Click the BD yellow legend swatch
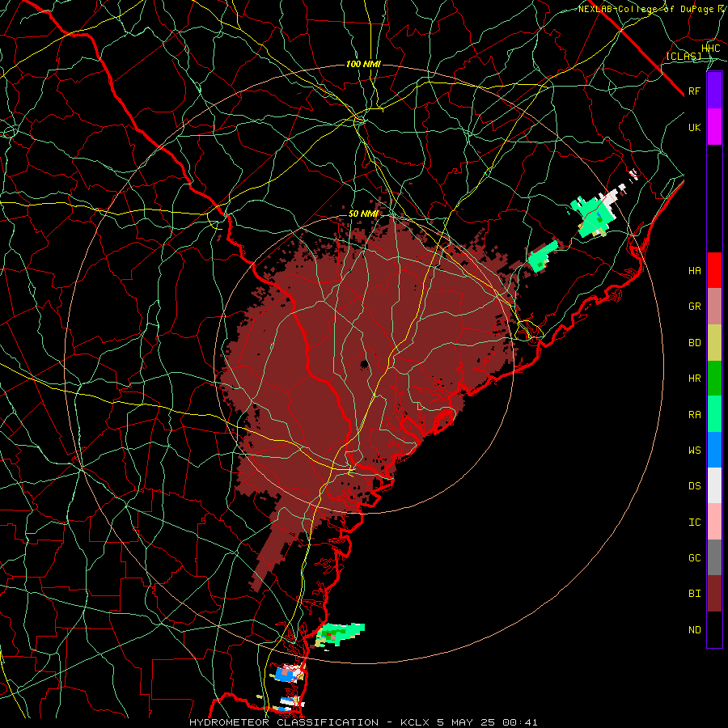The height and width of the screenshot is (728, 728). pyautogui.click(x=714, y=343)
